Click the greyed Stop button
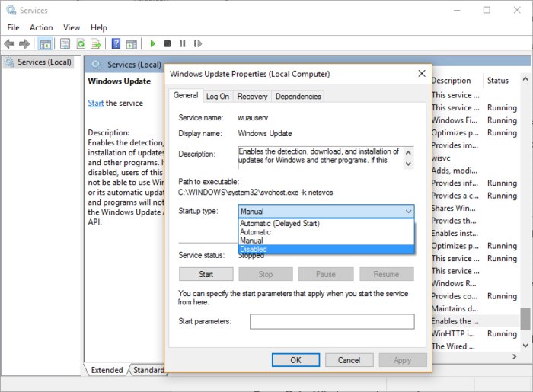 [x=266, y=274]
